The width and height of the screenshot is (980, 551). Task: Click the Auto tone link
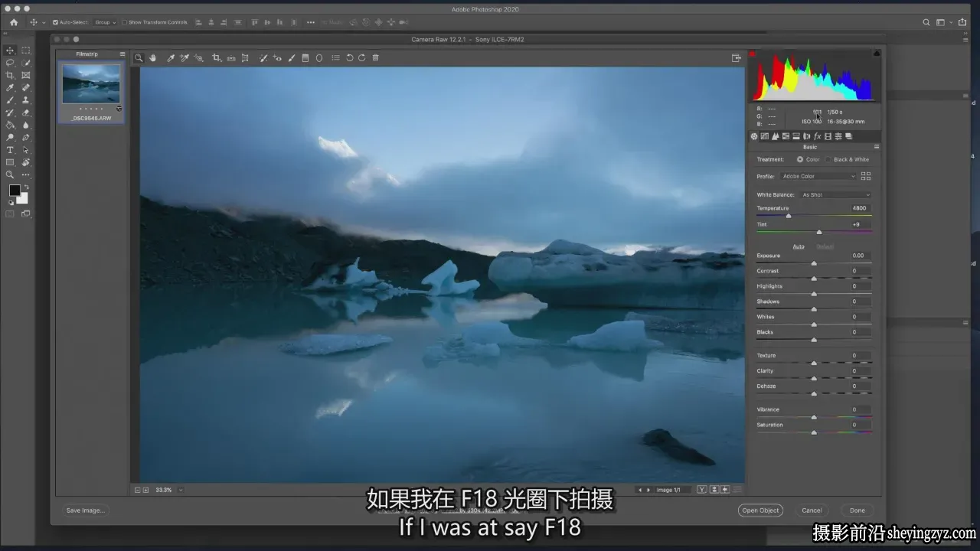799,246
